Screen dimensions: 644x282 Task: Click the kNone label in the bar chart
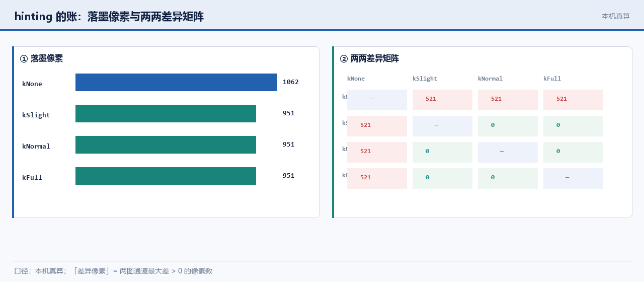[32, 84]
